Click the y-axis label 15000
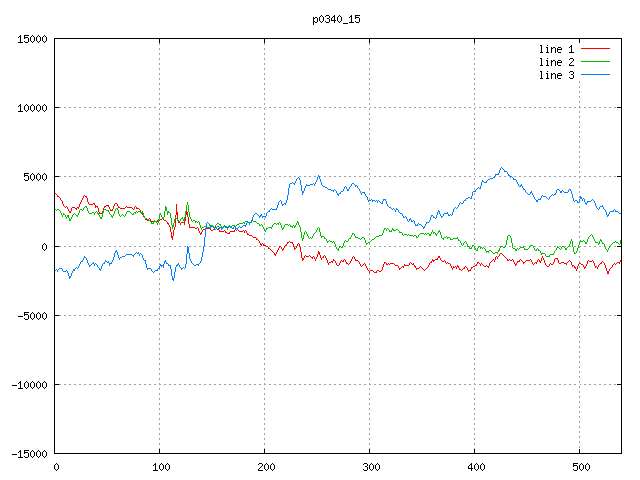 click(32, 39)
